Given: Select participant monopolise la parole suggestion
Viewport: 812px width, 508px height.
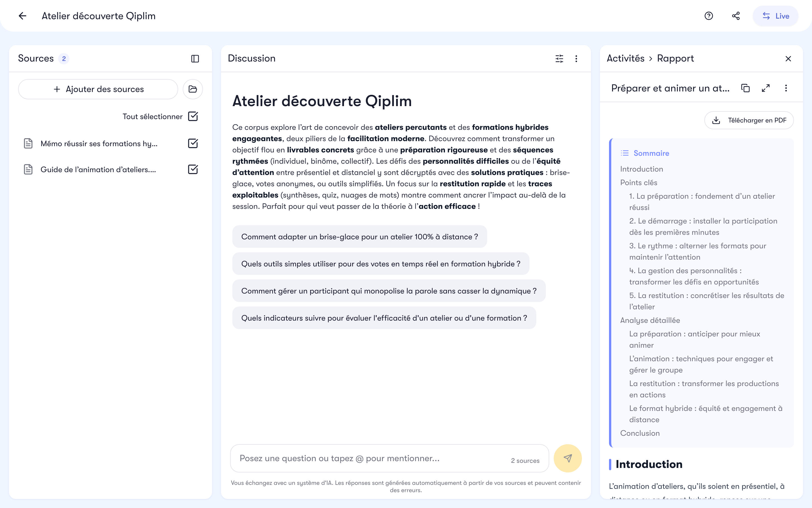Looking at the screenshot, I should click(389, 291).
